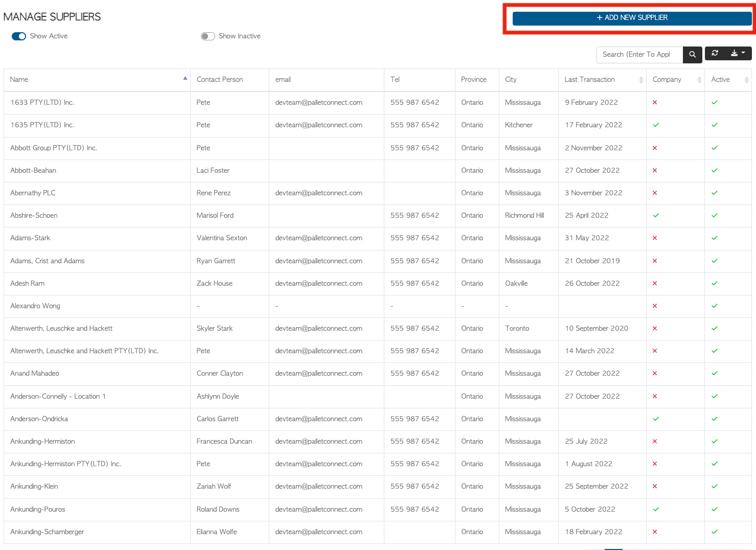Open the download export dropdown
Screen dimensions: 756x550
[738, 53]
